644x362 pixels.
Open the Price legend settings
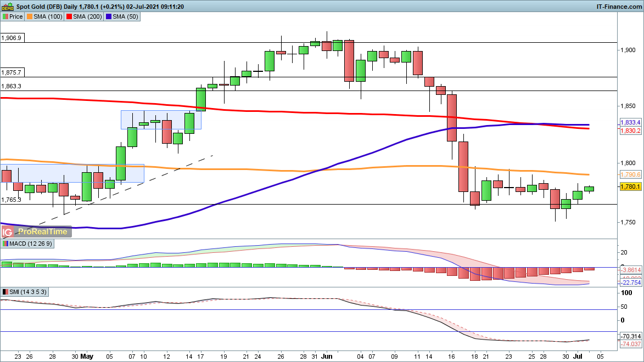click(16, 16)
